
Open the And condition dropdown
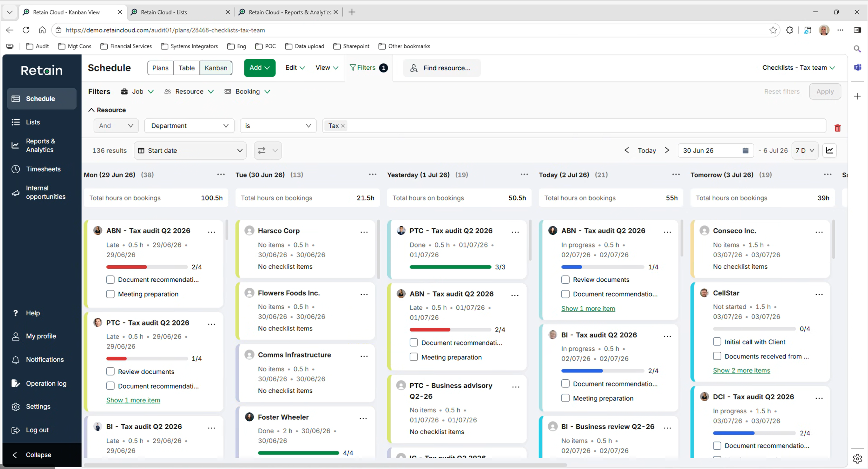tap(116, 126)
